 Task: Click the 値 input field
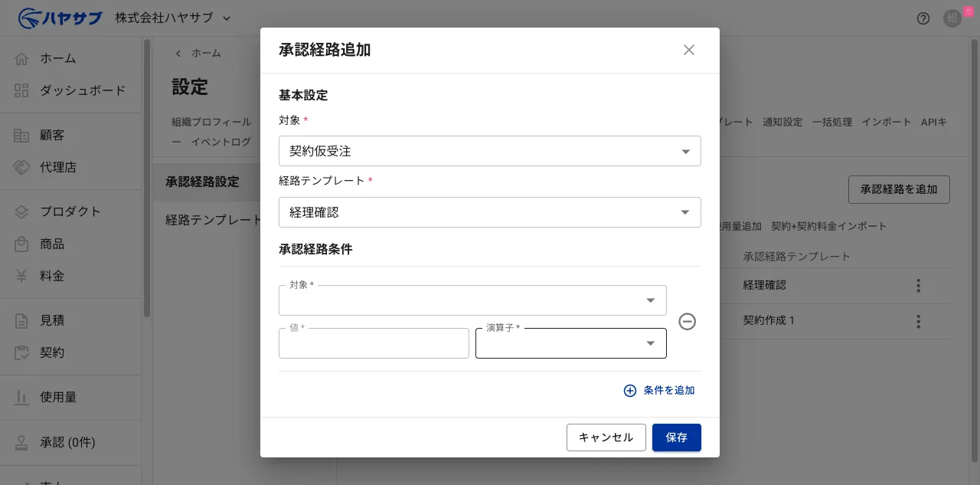374,343
